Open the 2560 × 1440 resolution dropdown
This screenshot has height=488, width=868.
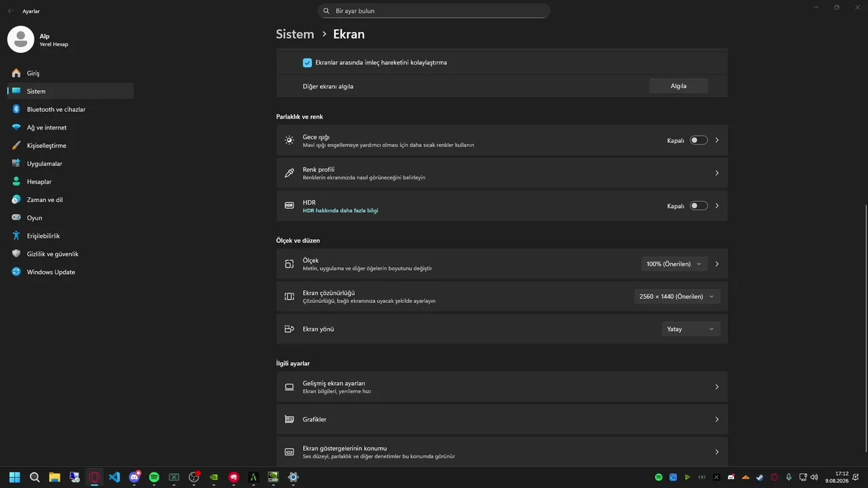point(677,296)
